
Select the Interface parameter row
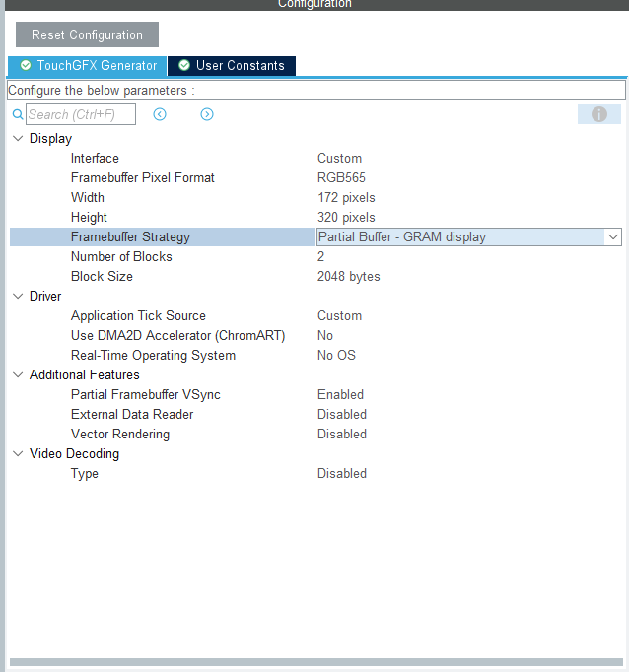315,158
